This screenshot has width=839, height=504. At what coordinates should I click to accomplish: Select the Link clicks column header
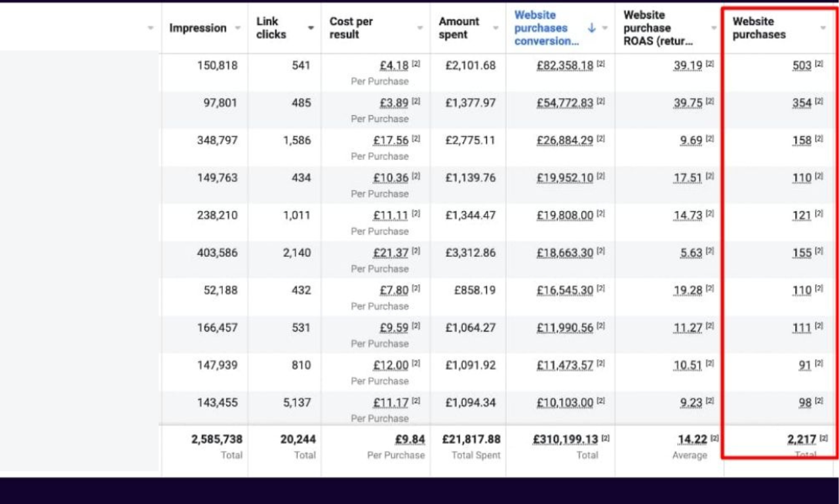point(271,28)
